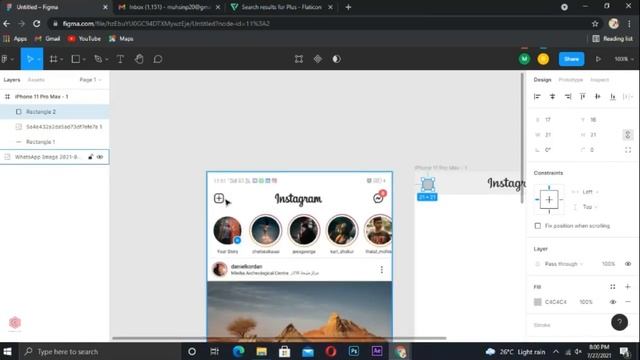Enable Fix position when scrolling checkbox
The width and height of the screenshot is (640, 360).
pyautogui.click(x=538, y=226)
